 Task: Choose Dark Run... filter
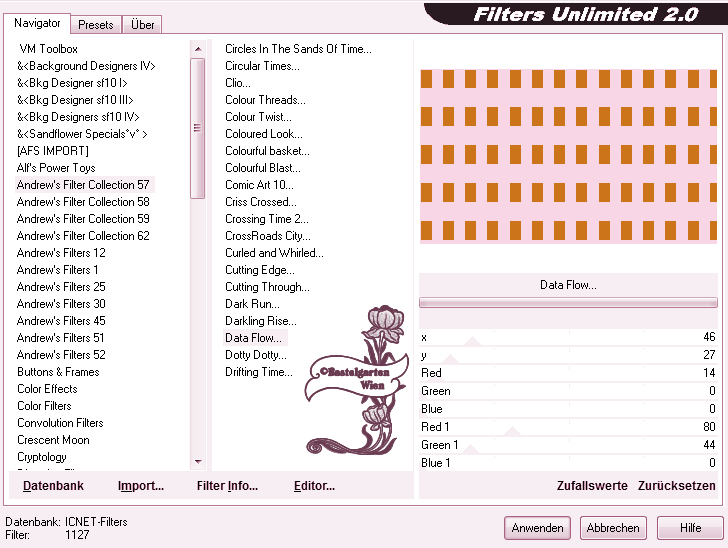click(x=252, y=304)
